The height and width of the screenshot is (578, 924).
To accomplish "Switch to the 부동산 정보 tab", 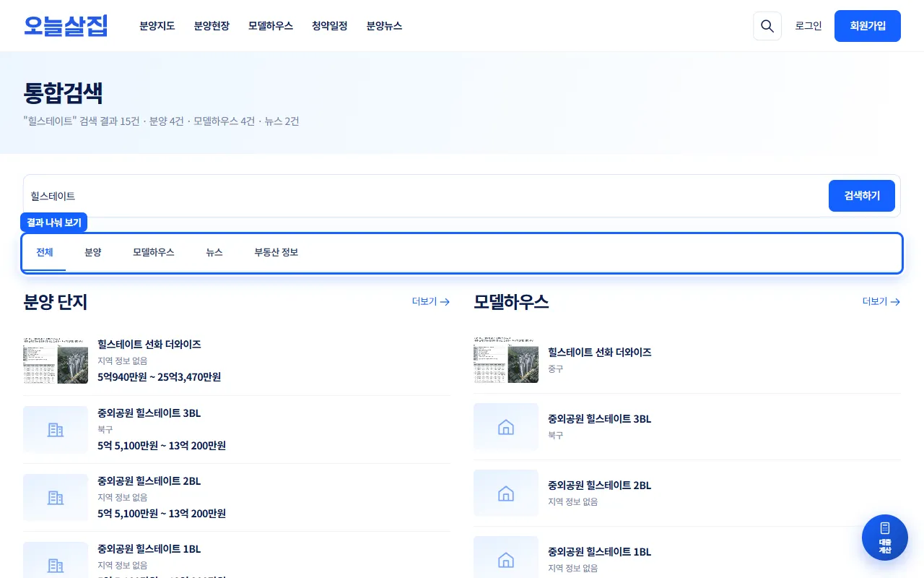I will [276, 253].
